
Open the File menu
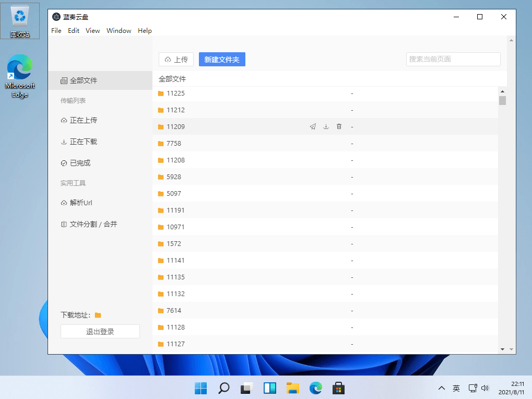point(56,30)
